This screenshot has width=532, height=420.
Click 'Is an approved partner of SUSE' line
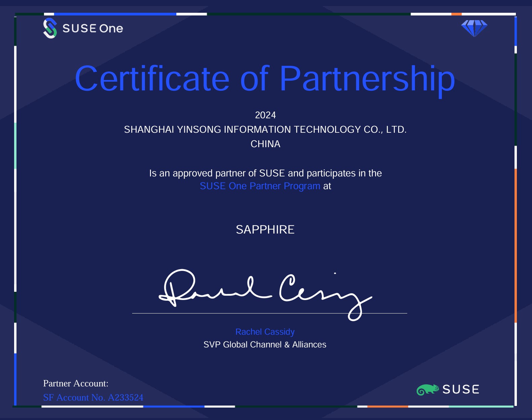pyautogui.click(x=265, y=173)
